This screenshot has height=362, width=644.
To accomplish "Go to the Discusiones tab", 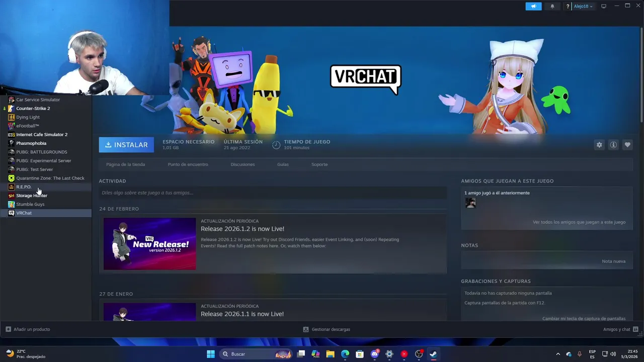I will point(243,164).
